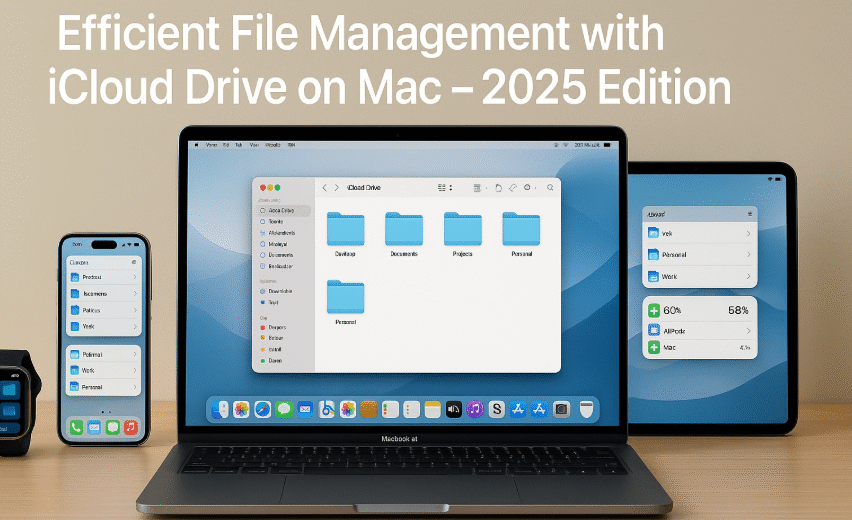Open the Desktop folder in iCloud Drive
The width and height of the screenshot is (852, 520).
[345, 234]
